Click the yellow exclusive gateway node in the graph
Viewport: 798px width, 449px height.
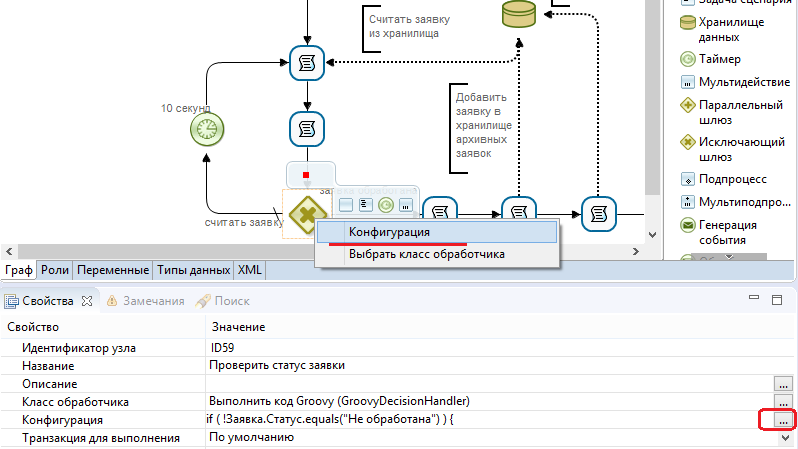point(304,215)
